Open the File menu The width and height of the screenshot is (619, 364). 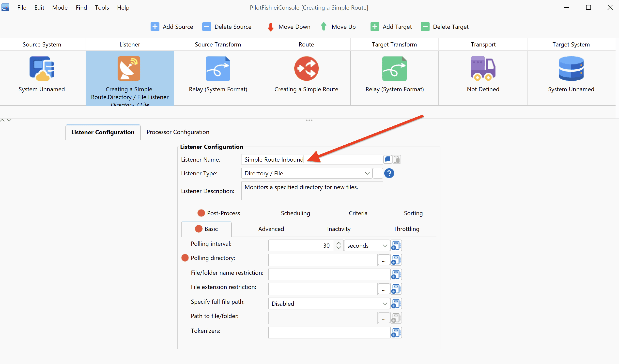pos(22,7)
